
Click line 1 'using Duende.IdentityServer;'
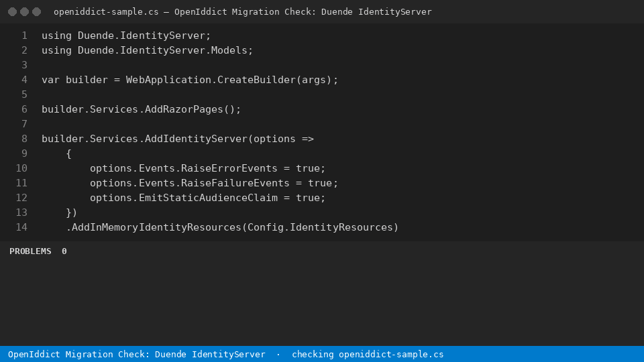click(126, 36)
